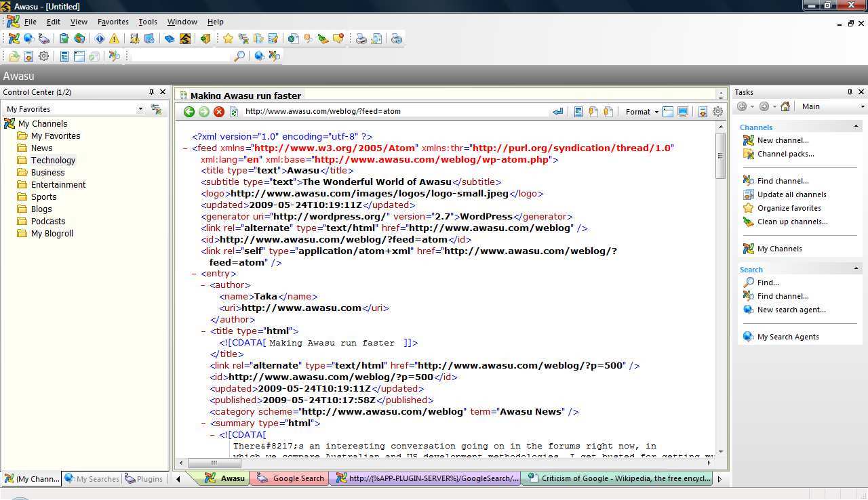Collapse the Channels section in Tasks pane
Viewport: 868px width, 500px height.
coord(856,127)
